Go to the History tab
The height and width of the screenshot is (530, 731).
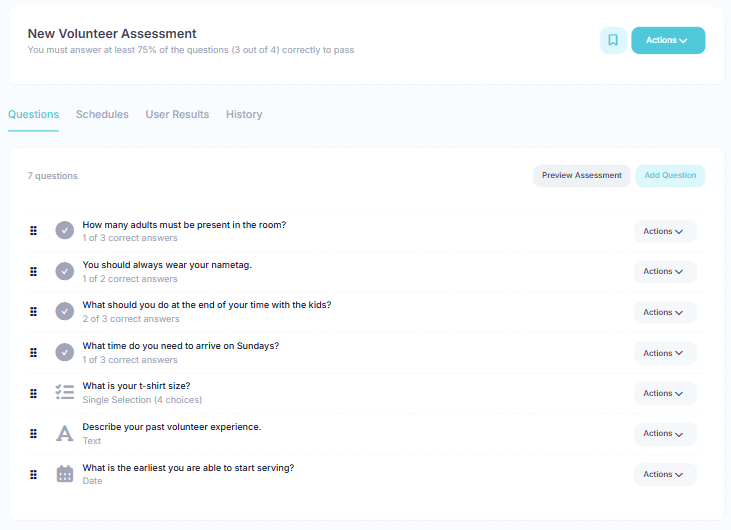click(x=244, y=114)
